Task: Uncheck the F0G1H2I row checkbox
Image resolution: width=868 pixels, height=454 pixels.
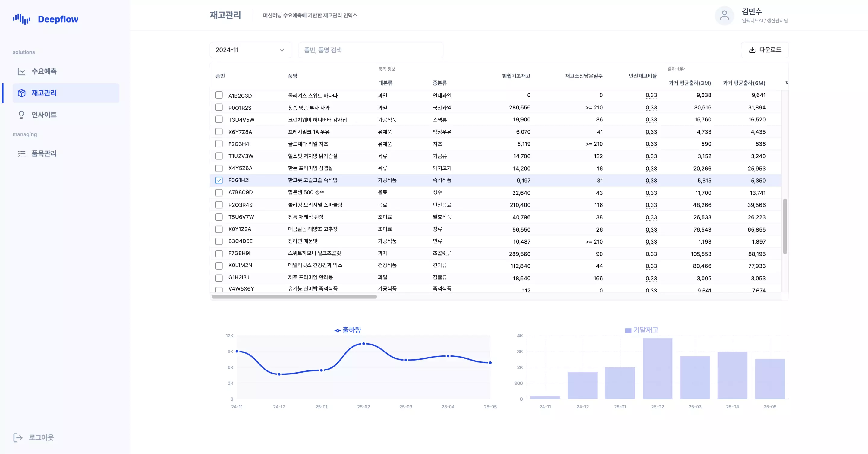Action: click(x=219, y=180)
